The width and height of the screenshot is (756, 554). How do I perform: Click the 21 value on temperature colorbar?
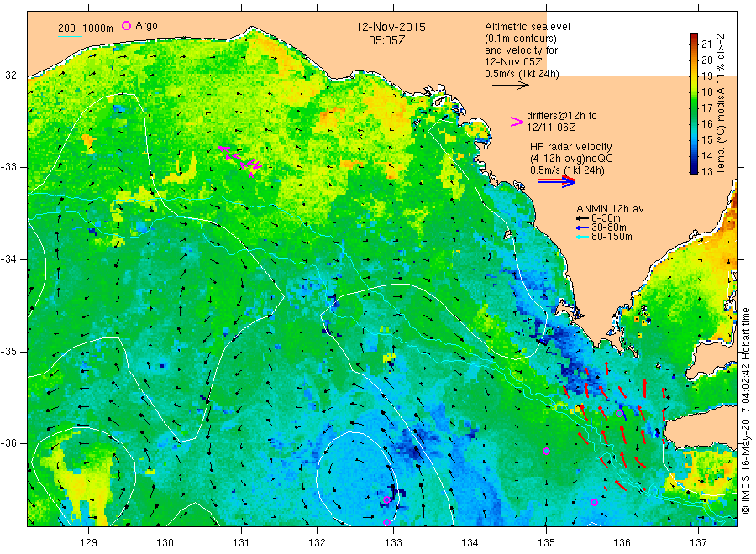(x=706, y=44)
